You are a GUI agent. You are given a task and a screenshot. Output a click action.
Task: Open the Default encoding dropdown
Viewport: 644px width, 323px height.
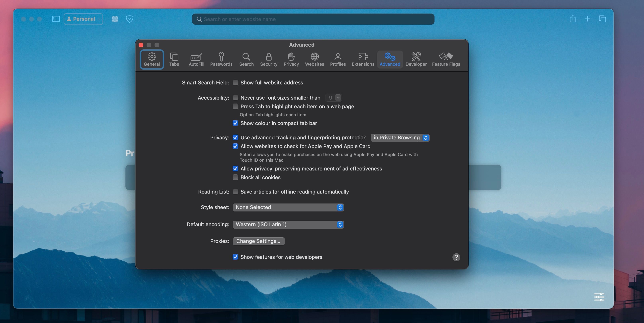(x=288, y=224)
